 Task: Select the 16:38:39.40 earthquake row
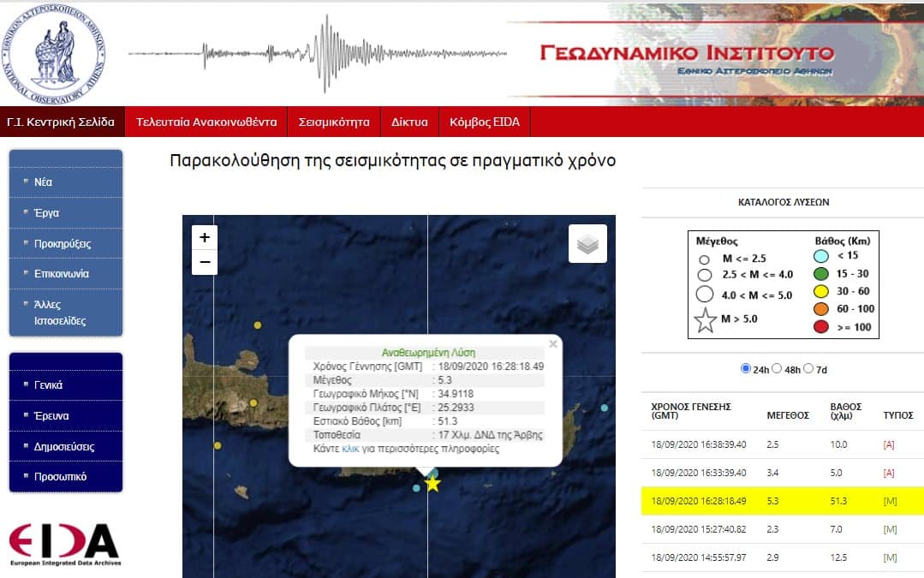click(783, 444)
